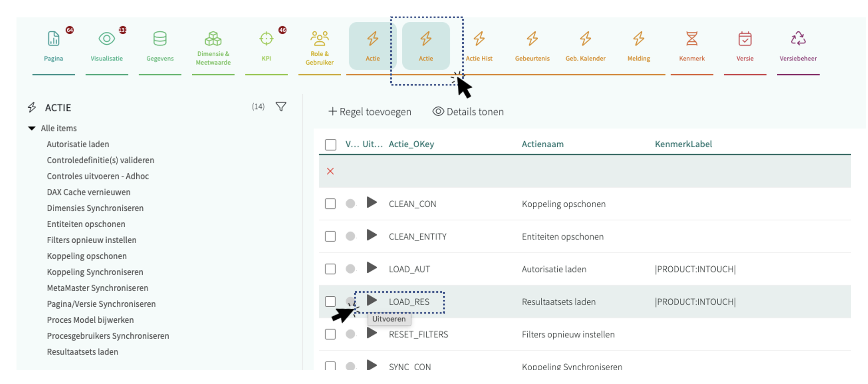Go to the Geb. Kalender tab

[585, 46]
